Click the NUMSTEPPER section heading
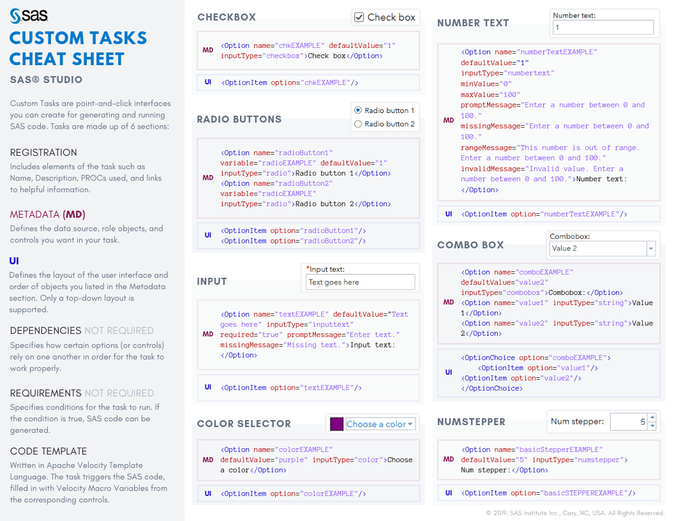The height and width of the screenshot is (521, 674). [471, 422]
